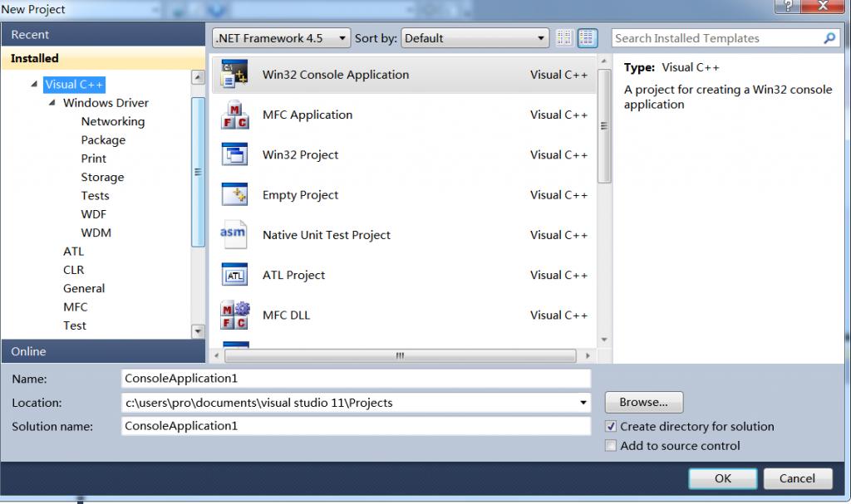Select the Storage tree item
Image resolution: width=851 pixels, height=504 pixels.
(102, 177)
